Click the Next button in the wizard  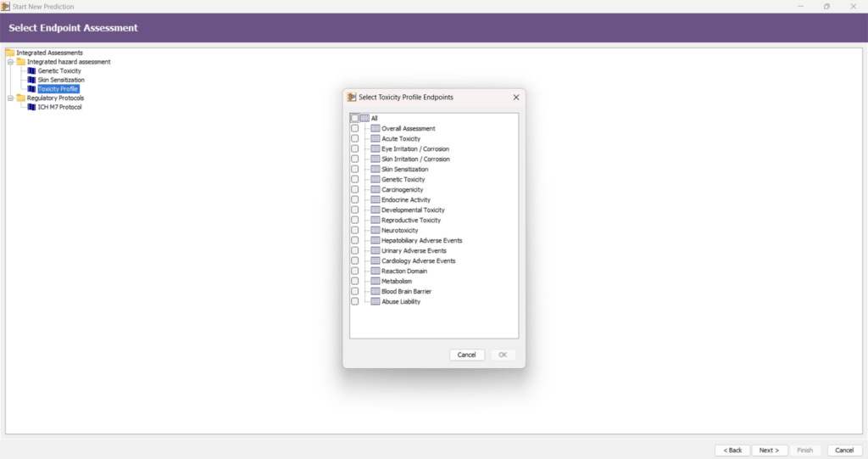click(770, 450)
